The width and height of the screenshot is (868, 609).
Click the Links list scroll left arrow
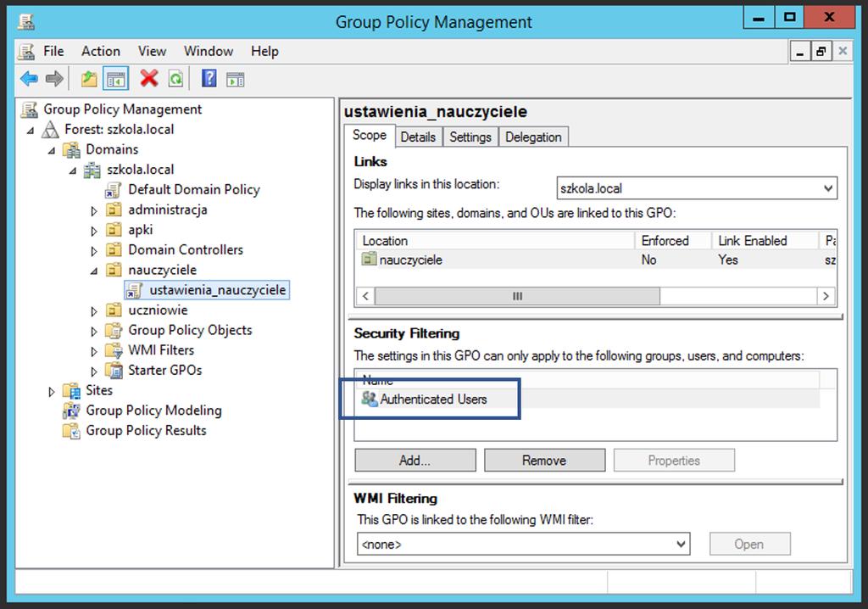365,296
